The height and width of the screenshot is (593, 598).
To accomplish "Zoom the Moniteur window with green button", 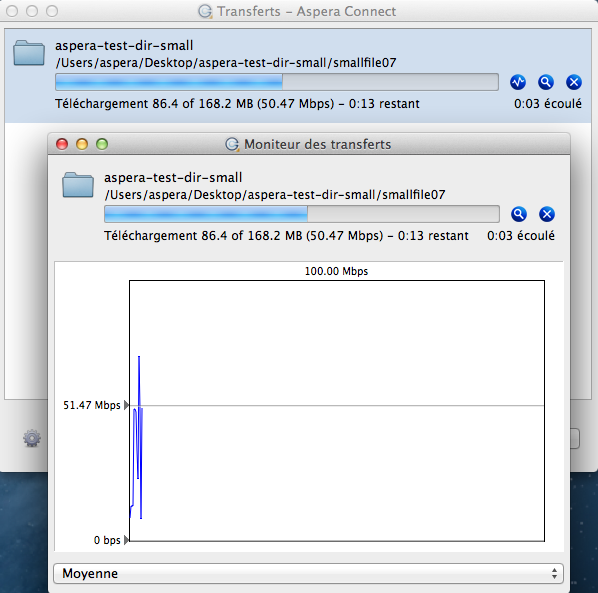I will 102,144.
